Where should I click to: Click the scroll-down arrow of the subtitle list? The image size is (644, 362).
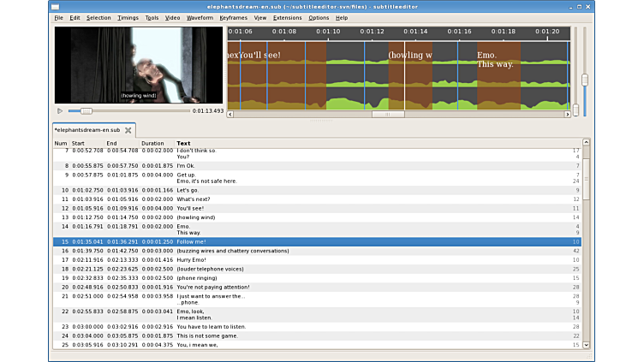(587, 345)
